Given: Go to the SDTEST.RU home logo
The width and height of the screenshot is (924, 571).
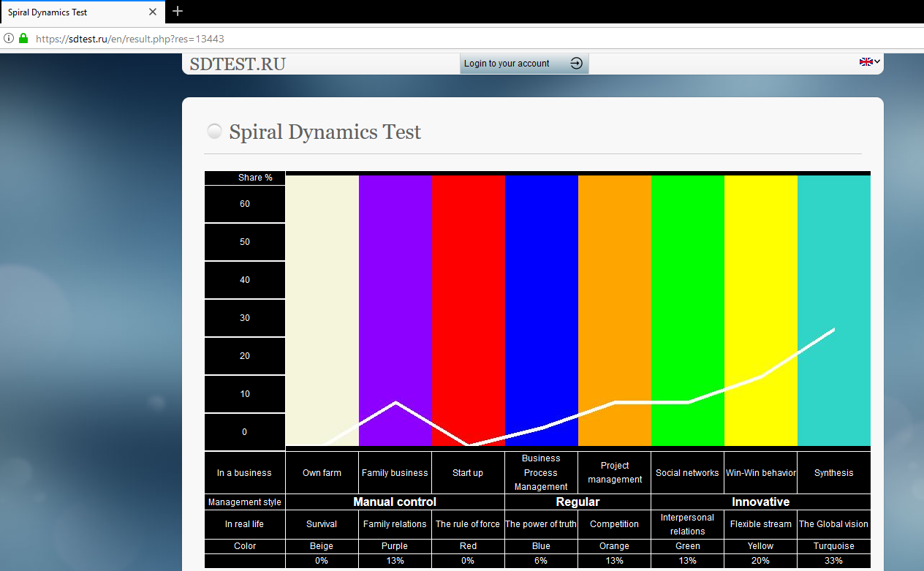Looking at the screenshot, I should coord(238,64).
